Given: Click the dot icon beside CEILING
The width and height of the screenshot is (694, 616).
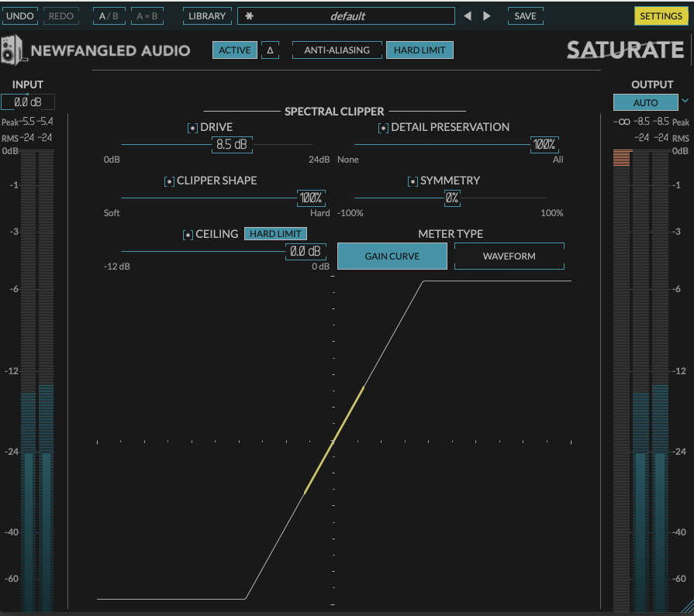Looking at the screenshot, I should tap(189, 234).
